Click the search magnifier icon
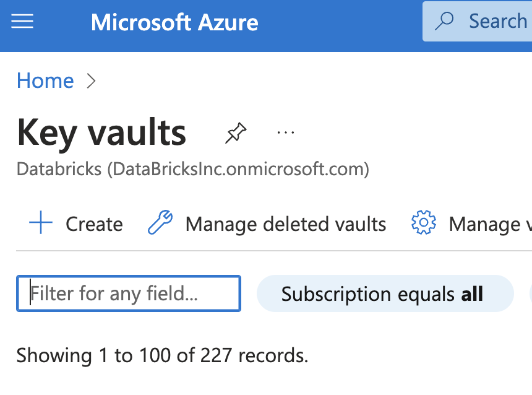The image size is (532, 395). click(444, 20)
